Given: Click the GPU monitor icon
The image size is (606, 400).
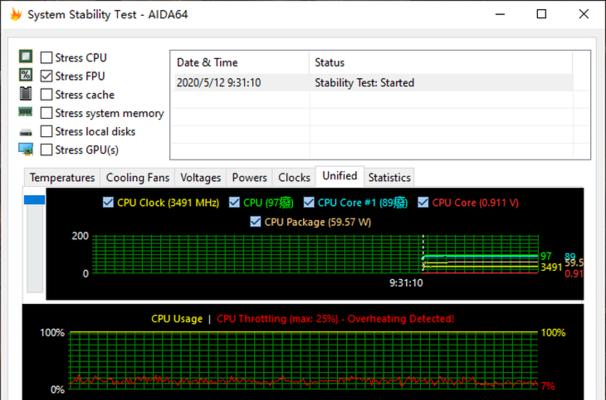Looking at the screenshot, I should (26, 149).
